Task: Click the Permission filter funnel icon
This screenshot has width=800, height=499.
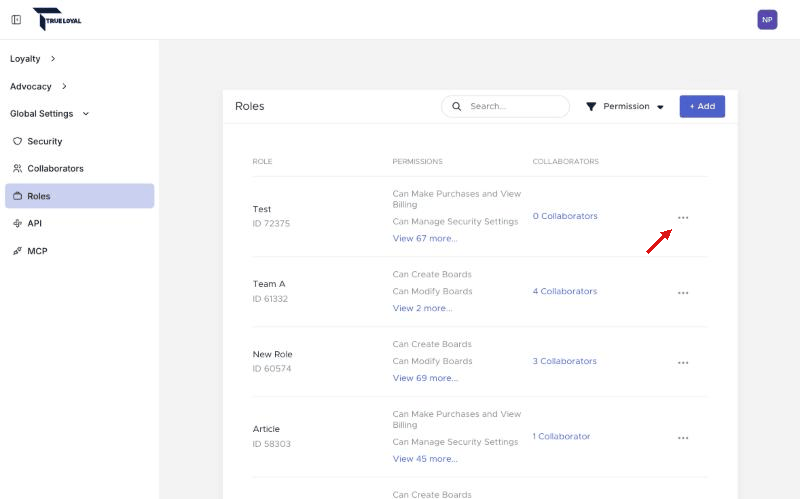Action: tap(591, 106)
